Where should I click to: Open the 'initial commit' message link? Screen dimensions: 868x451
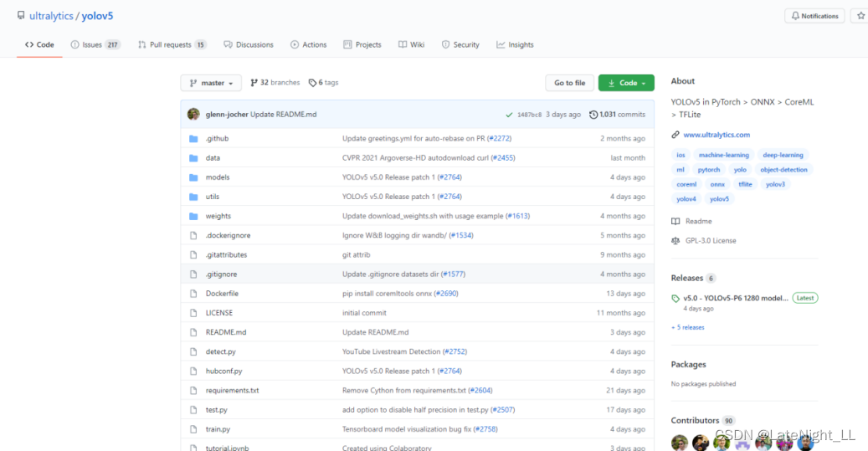[x=364, y=313]
